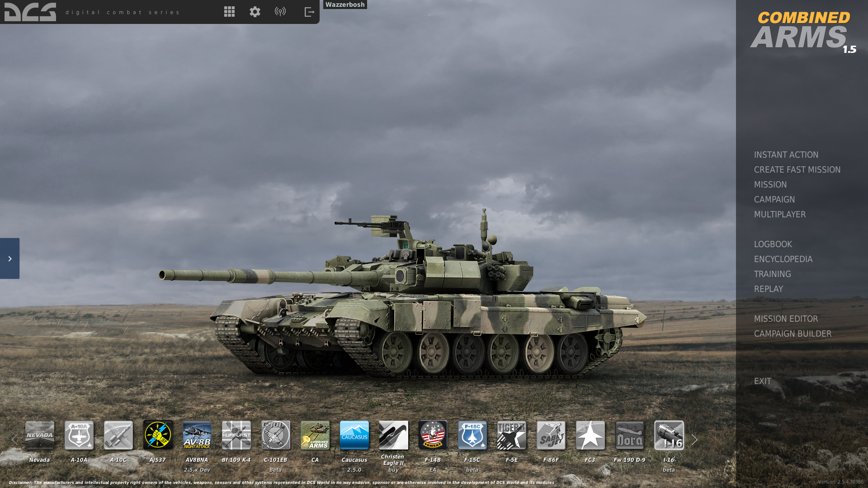
Task: Select the Caucasus map module icon
Action: pyautogui.click(x=354, y=435)
